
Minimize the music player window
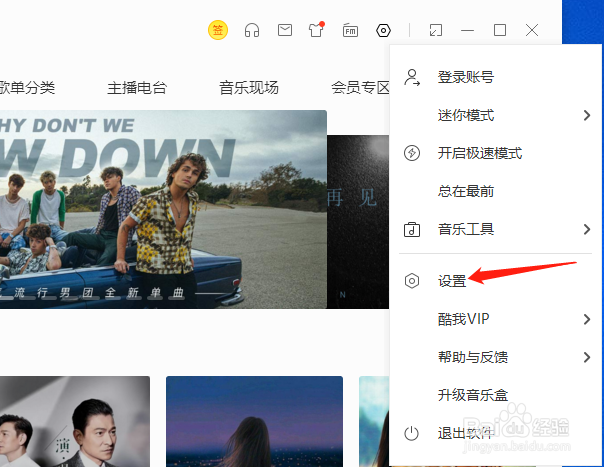click(468, 30)
